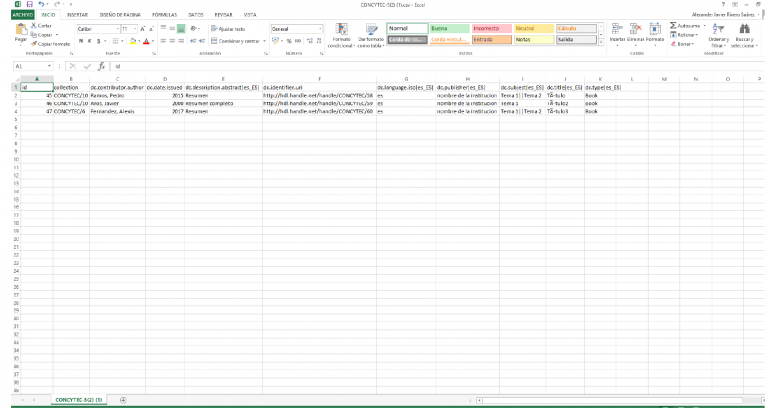768x408 pixels.
Task: Toggle bold (N) formatting
Action: tap(82, 42)
